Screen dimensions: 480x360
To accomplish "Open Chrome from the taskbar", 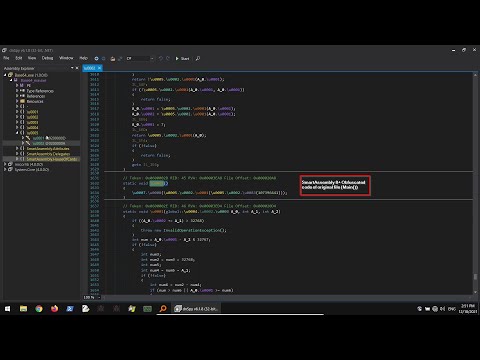I will pos(39,309).
